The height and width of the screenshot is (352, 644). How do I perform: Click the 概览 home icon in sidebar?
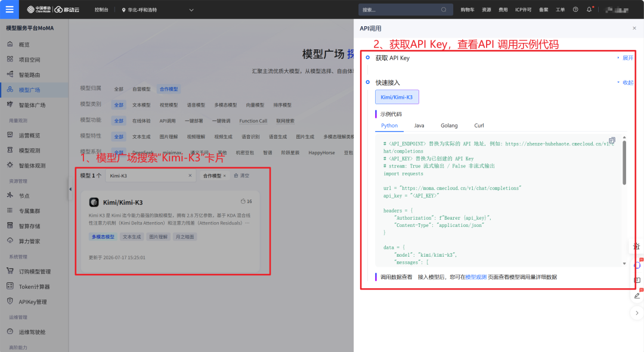10,44
